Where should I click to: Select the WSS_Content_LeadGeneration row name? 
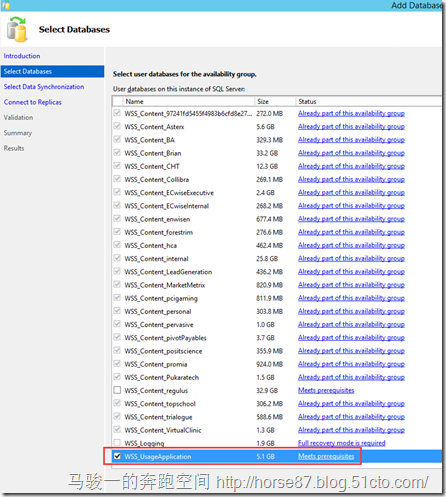click(x=168, y=272)
